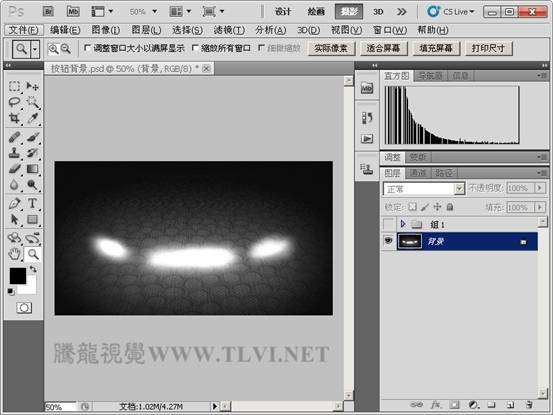Click the 适合屏幕 button

[383, 48]
